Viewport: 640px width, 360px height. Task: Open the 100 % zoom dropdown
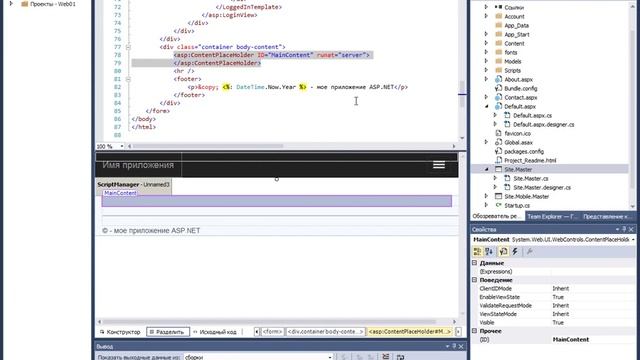pyautogui.click(x=121, y=146)
